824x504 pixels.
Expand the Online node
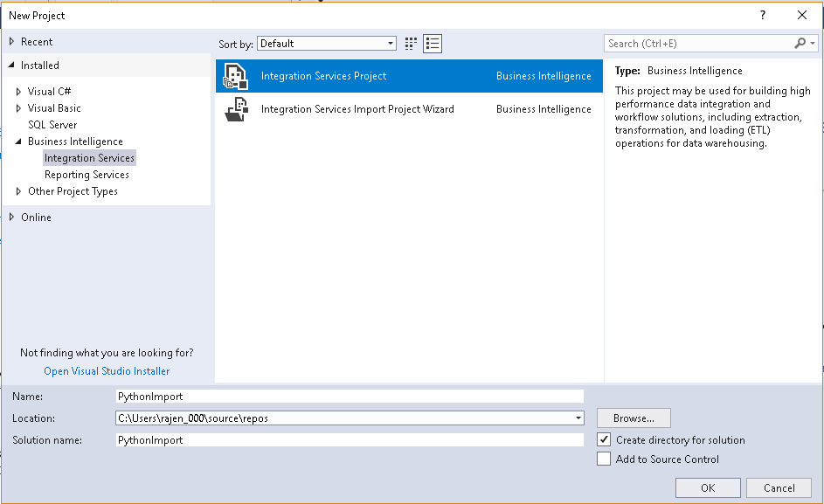[x=11, y=217]
